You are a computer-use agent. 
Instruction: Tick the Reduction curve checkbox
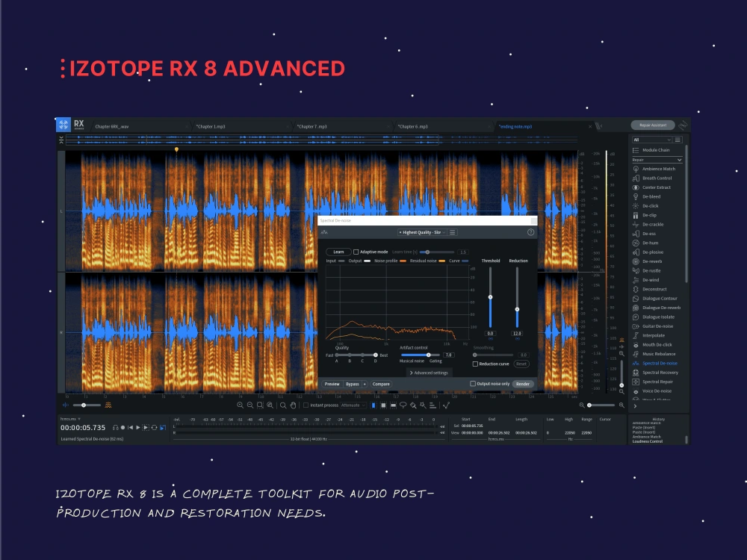475,364
